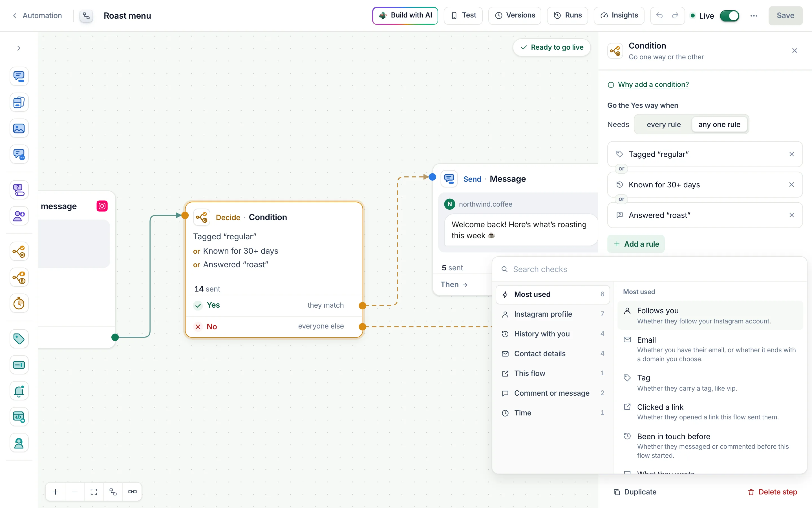Save the automation

(785, 16)
